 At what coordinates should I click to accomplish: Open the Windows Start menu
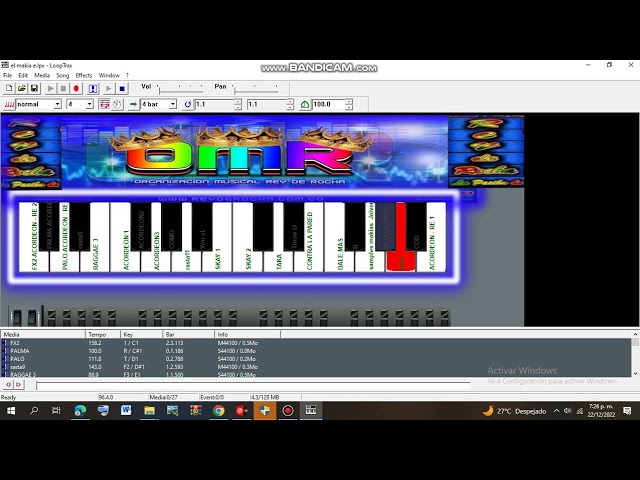click(x=11, y=411)
